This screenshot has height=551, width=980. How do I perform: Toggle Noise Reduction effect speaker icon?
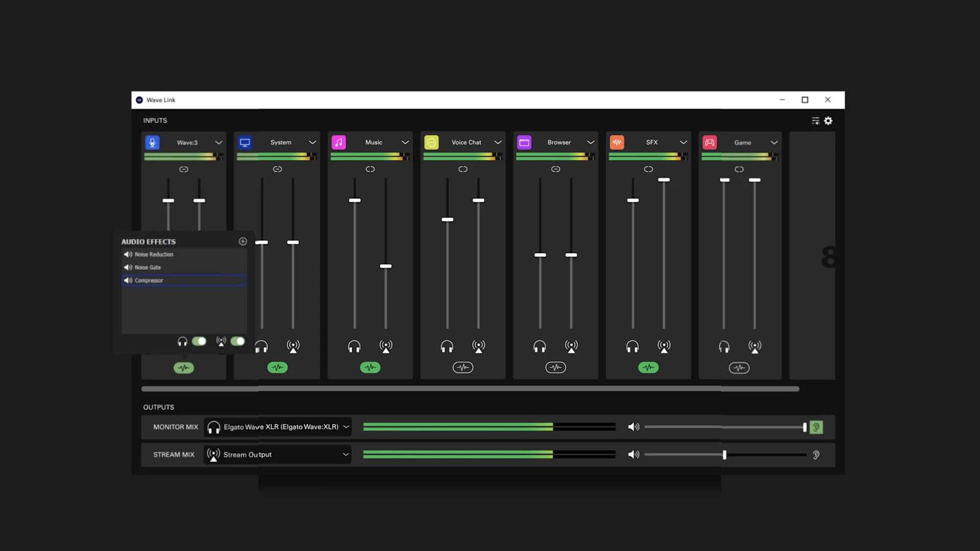coord(128,254)
